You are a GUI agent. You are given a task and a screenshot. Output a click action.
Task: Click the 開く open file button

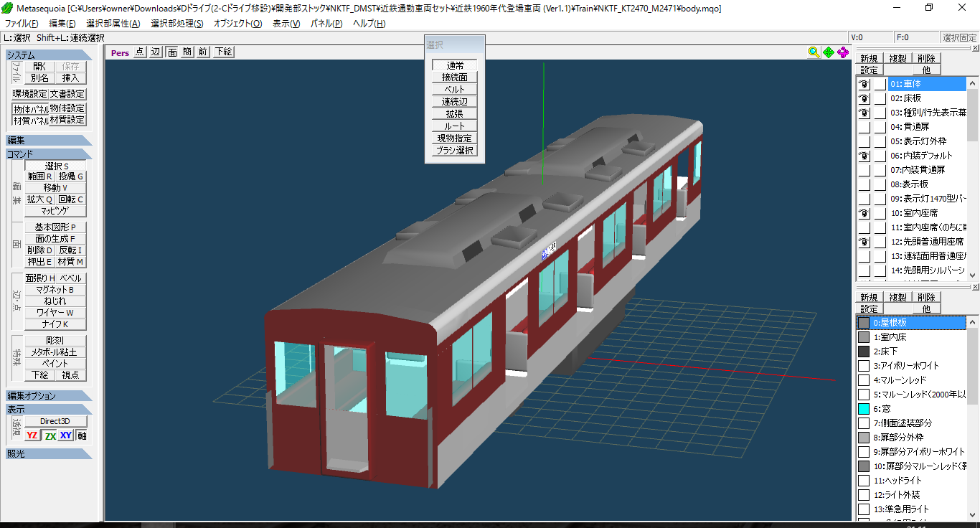[x=39, y=66]
